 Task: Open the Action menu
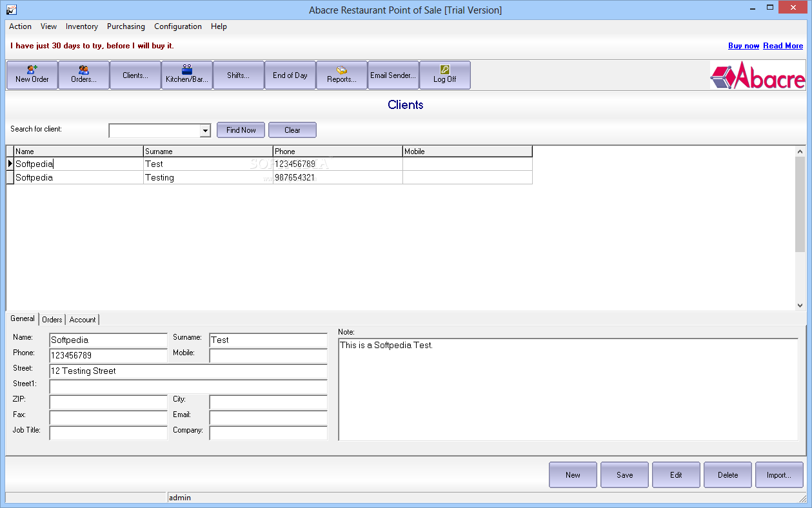tap(20, 26)
